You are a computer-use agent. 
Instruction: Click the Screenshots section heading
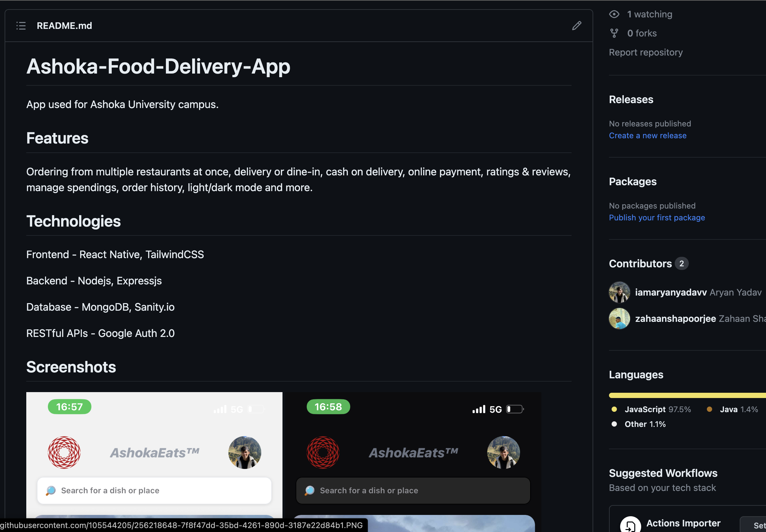click(71, 367)
